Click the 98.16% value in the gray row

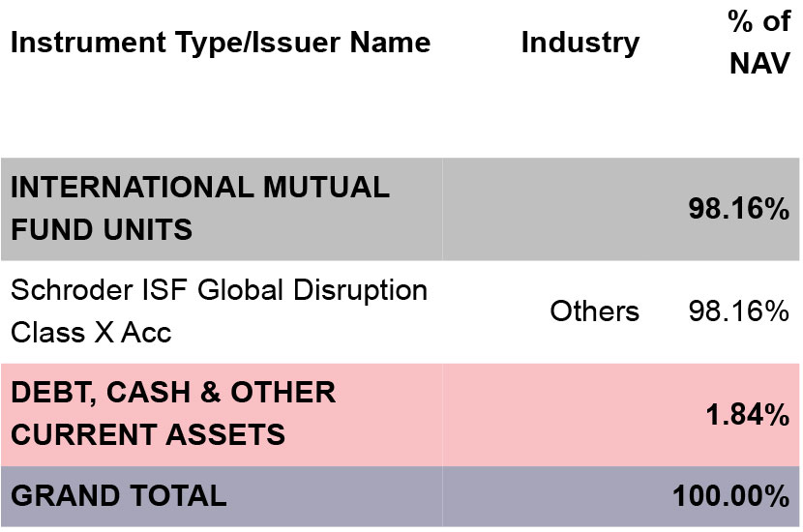pos(738,208)
